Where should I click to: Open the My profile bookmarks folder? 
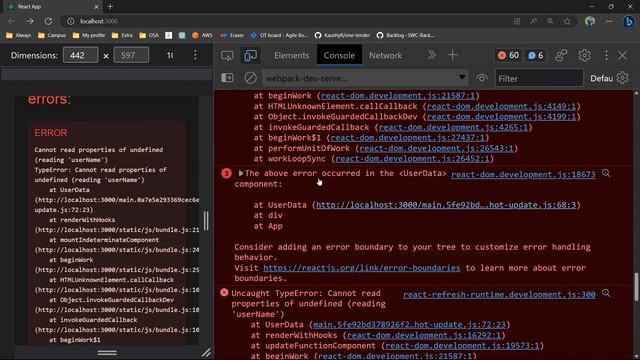pos(89,36)
